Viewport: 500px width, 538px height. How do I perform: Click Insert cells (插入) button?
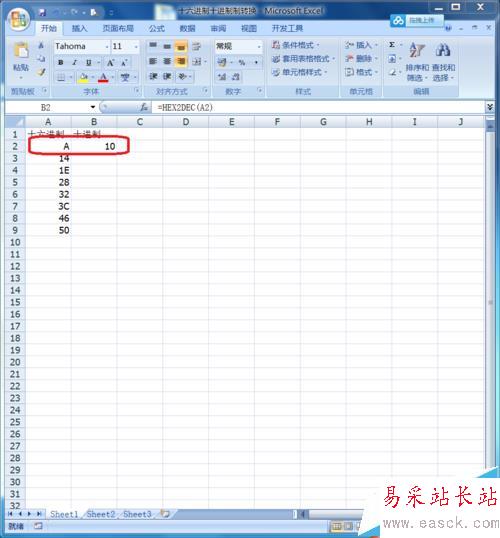click(x=361, y=45)
